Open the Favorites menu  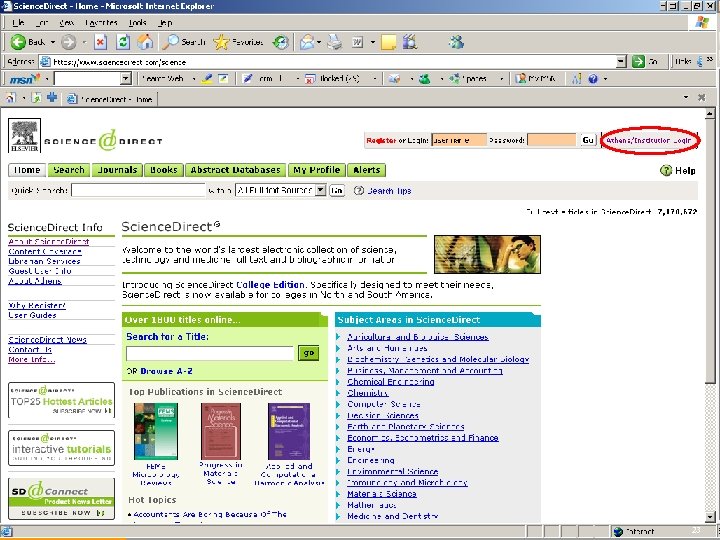tap(101, 22)
